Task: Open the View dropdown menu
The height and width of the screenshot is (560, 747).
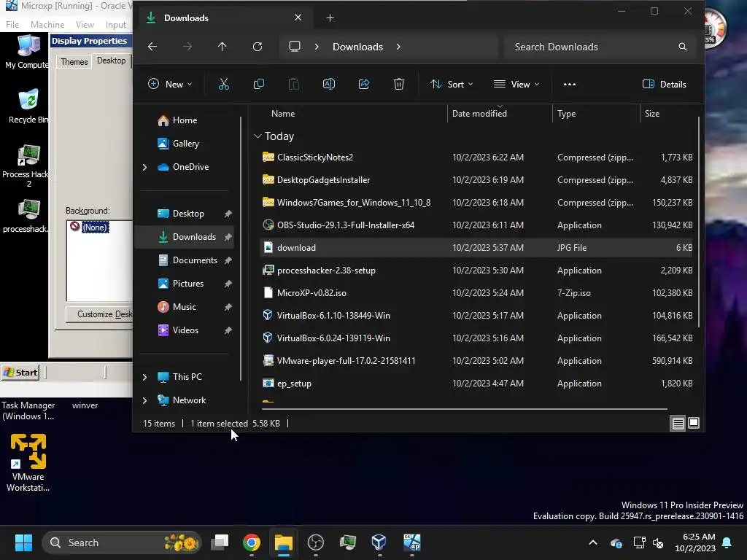Action: coord(516,85)
